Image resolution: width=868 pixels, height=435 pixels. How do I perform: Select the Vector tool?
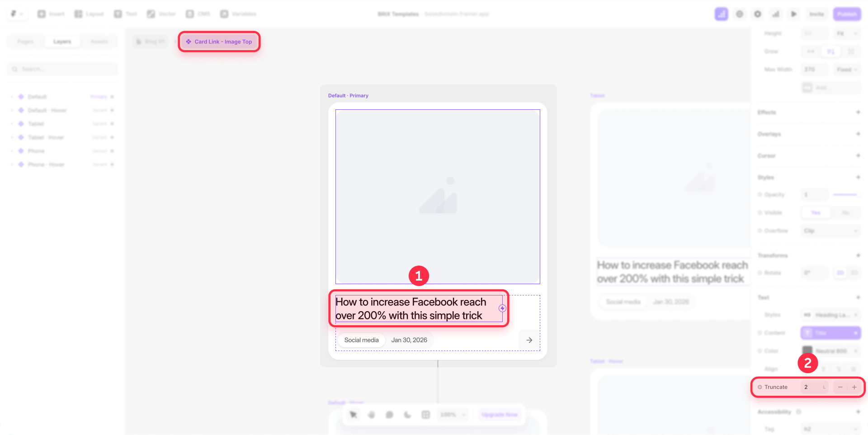tap(161, 14)
